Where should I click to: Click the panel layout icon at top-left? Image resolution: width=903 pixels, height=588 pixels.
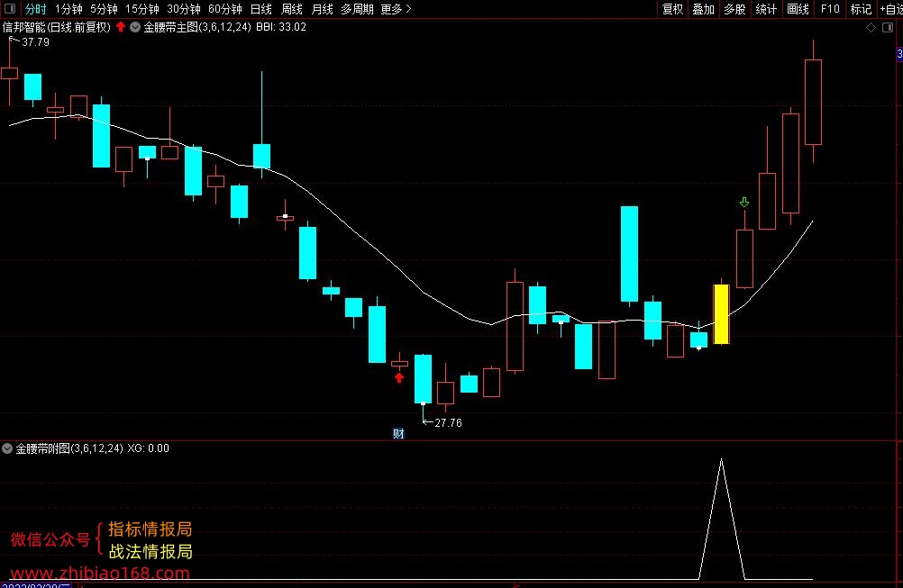point(10,9)
